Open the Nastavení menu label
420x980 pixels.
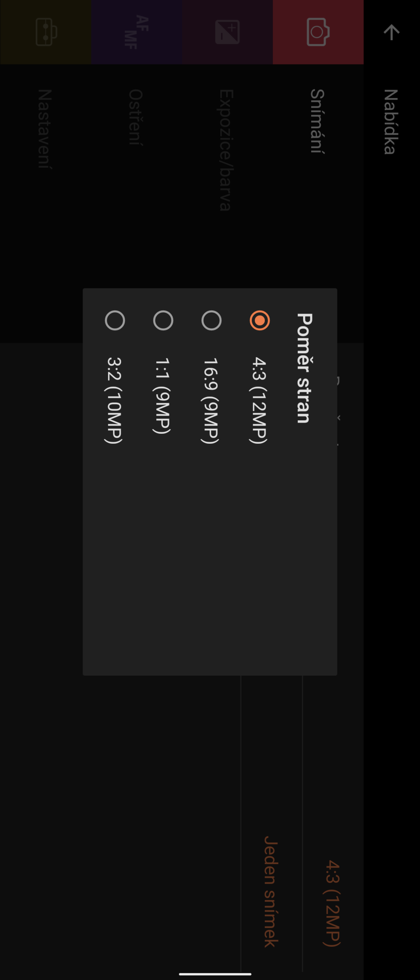[45, 129]
